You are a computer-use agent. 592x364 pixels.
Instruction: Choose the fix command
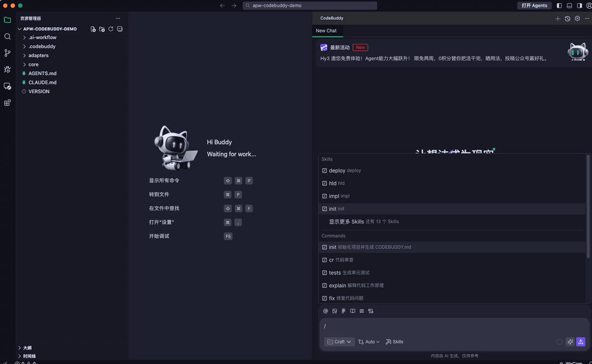tap(452, 298)
